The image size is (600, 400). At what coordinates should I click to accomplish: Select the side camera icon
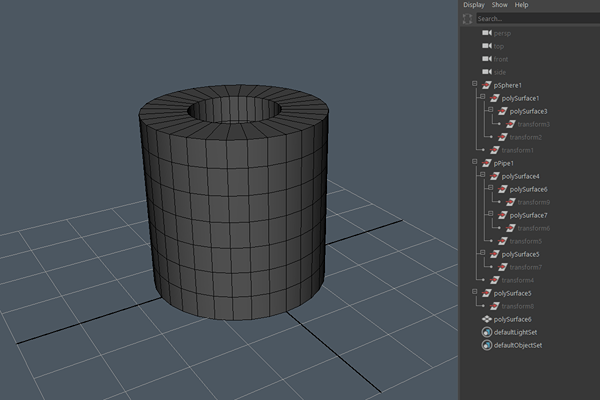pyautogui.click(x=487, y=72)
